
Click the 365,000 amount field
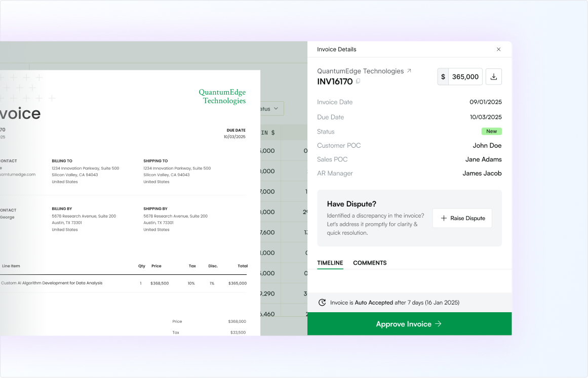(465, 76)
